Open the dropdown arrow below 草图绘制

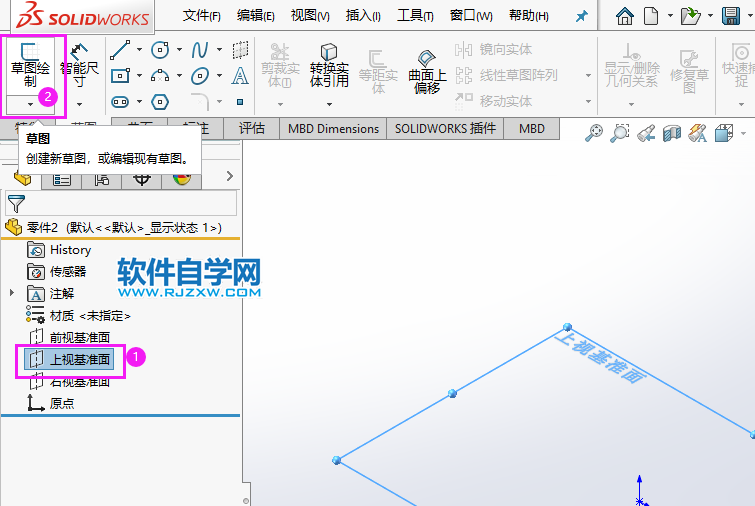30,104
